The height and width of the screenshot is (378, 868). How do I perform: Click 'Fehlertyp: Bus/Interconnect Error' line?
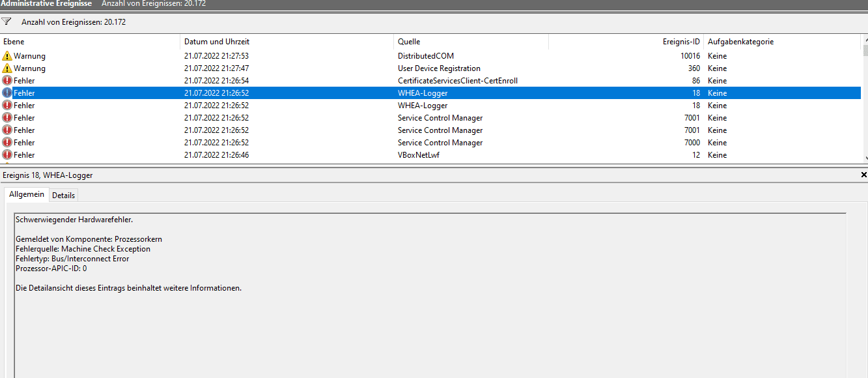(72, 259)
